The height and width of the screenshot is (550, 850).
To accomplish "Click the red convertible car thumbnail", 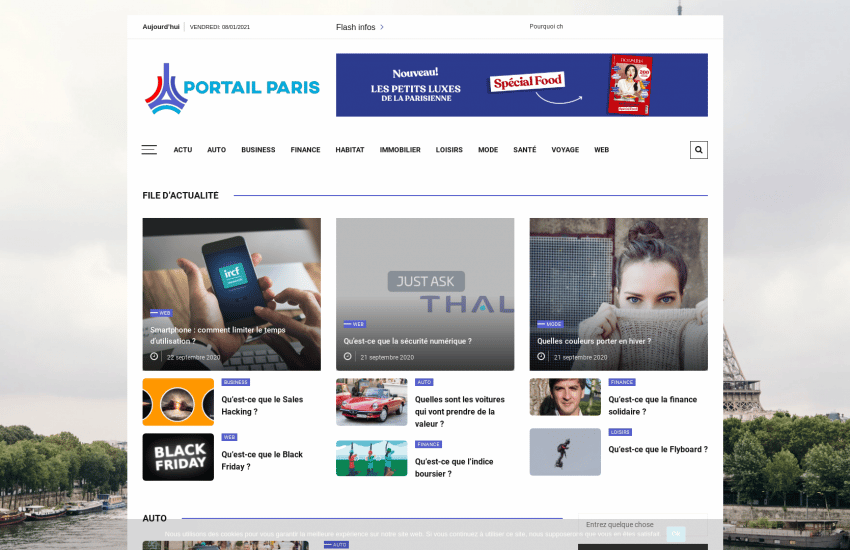I will pos(371,402).
